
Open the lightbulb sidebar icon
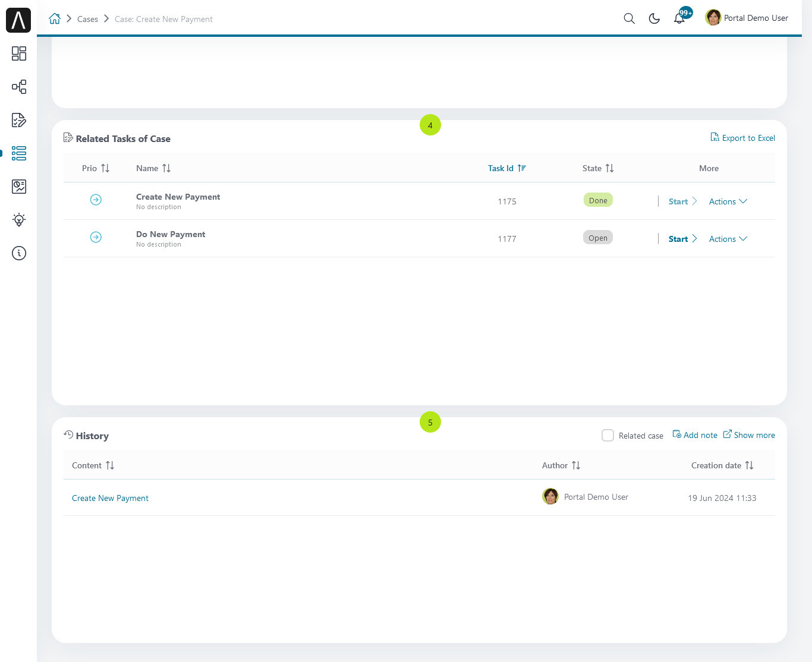pyautogui.click(x=19, y=220)
